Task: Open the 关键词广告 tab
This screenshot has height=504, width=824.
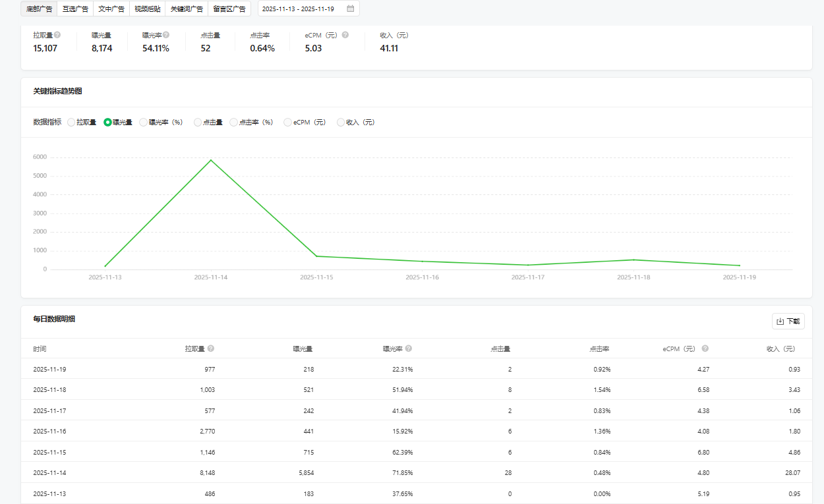Action: [x=187, y=9]
